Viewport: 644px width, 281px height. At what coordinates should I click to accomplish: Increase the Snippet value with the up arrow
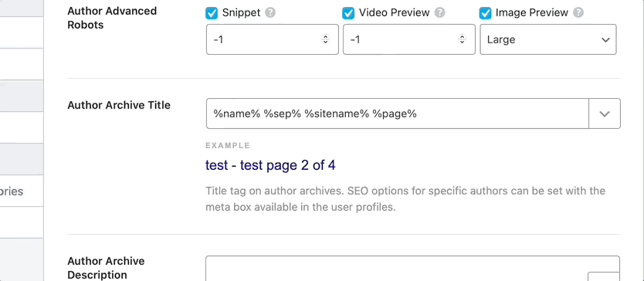point(325,36)
